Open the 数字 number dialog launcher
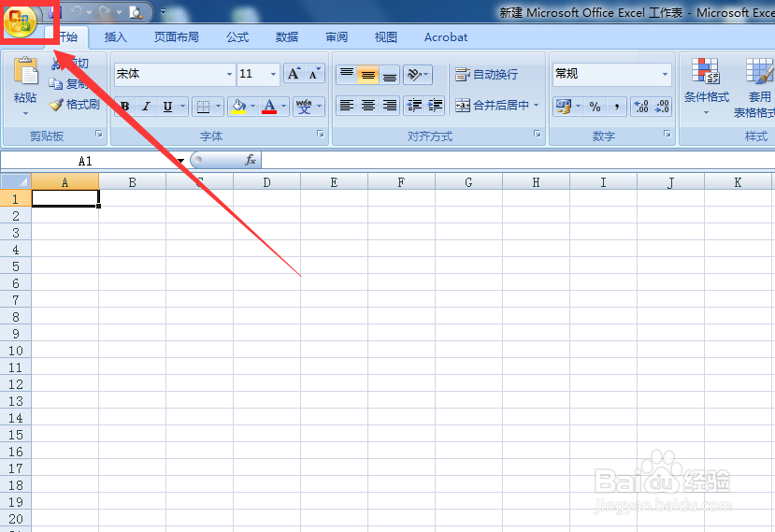This screenshot has width=775, height=532. point(667,134)
